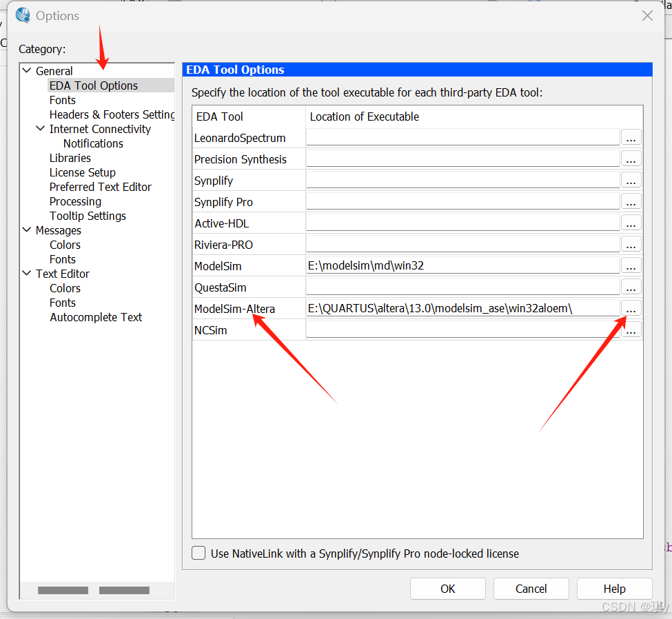Browse for Riviera-PRO executable location

point(631,244)
